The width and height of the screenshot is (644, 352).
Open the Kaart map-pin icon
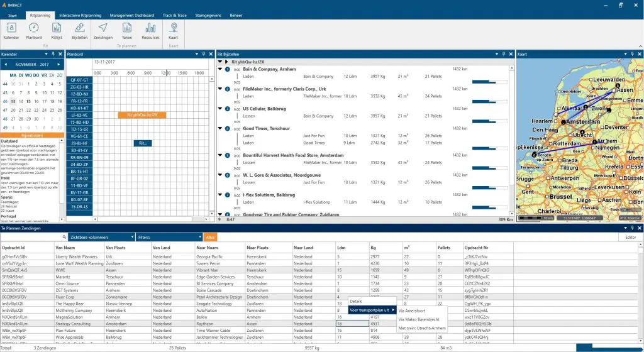174,30
